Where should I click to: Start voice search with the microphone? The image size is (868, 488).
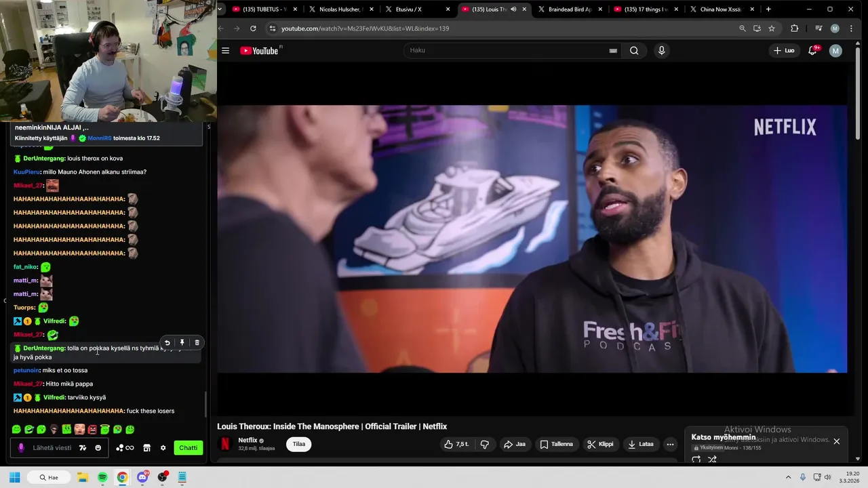[x=661, y=50]
